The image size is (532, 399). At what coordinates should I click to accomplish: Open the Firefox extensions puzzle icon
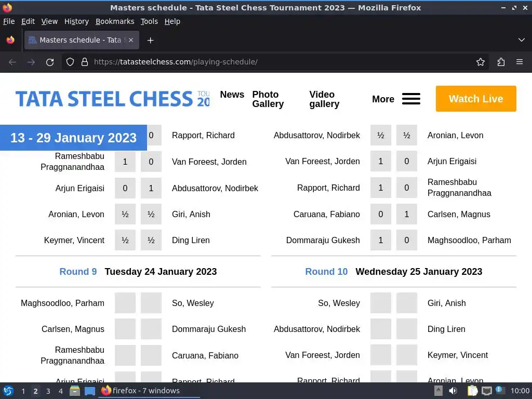[x=501, y=62]
